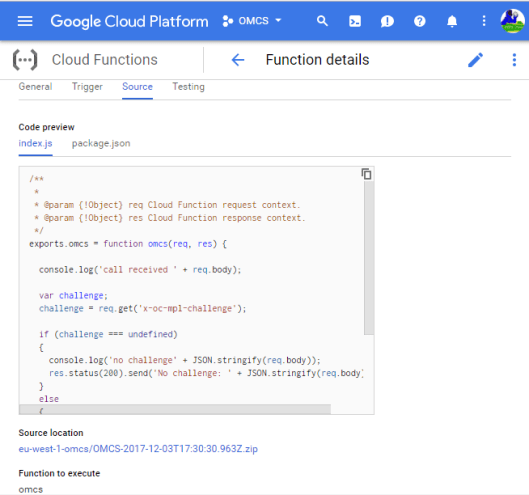Click the '@param {!Object} req' comment line

[167, 205]
